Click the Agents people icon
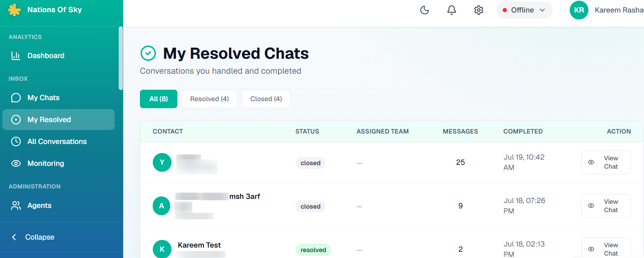 16,205
